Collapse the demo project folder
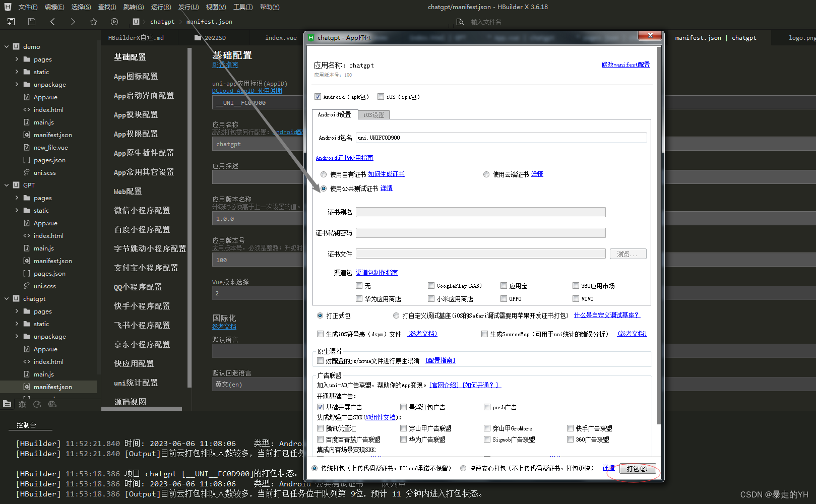This screenshot has height=504, width=816. point(5,46)
